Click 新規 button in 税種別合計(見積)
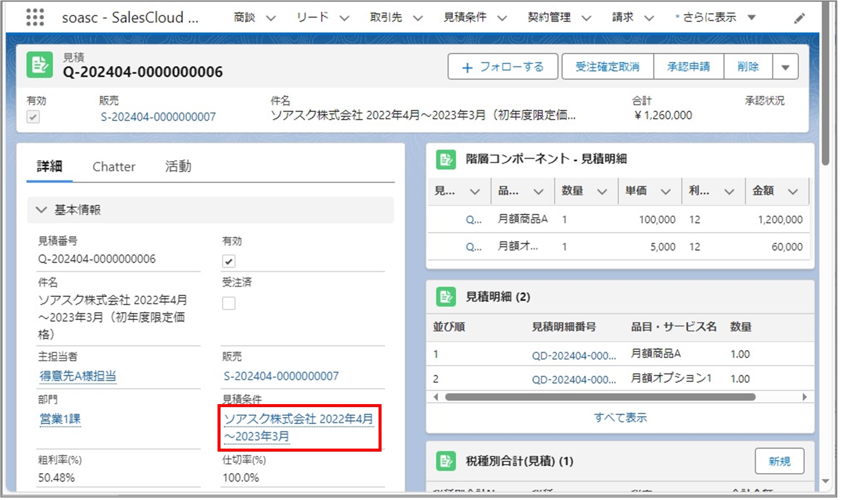Screen dimensions: 868x500 tap(779, 461)
